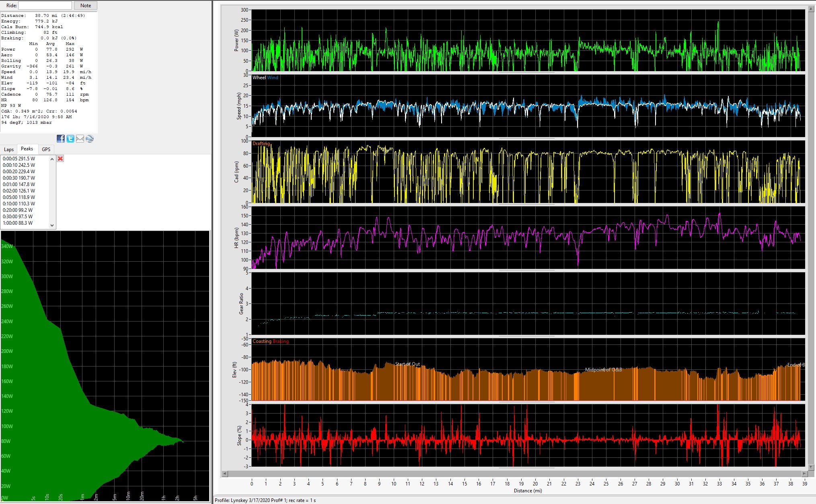Open the GPS tab
This screenshot has height=504, width=816.
pyautogui.click(x=46, y=150)
